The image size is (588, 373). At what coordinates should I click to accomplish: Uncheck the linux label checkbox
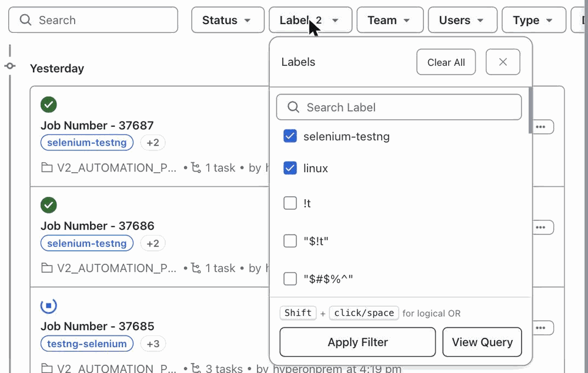click(x=290, y=168)
